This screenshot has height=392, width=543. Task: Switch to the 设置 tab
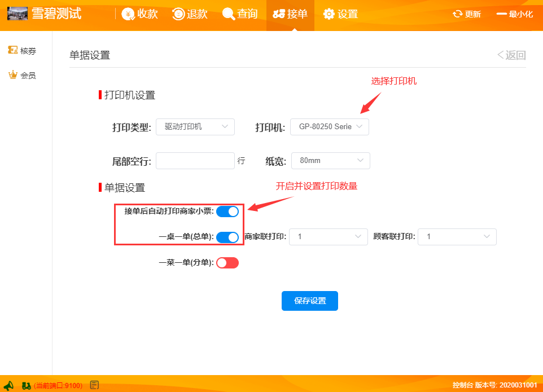click(x=340, y=14)
